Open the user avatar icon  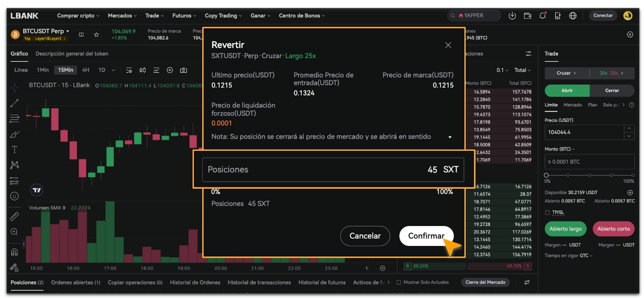(x=628, y=16)
